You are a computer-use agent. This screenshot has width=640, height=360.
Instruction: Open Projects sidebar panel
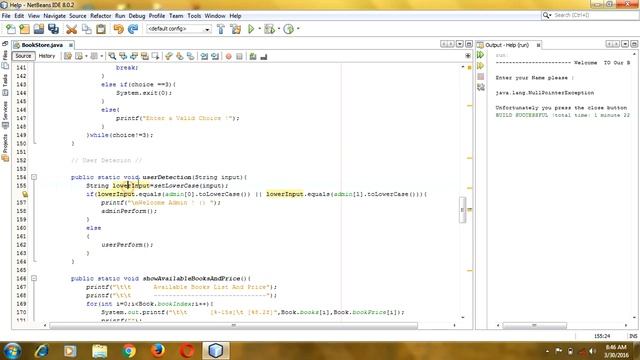tap(5, 148)
